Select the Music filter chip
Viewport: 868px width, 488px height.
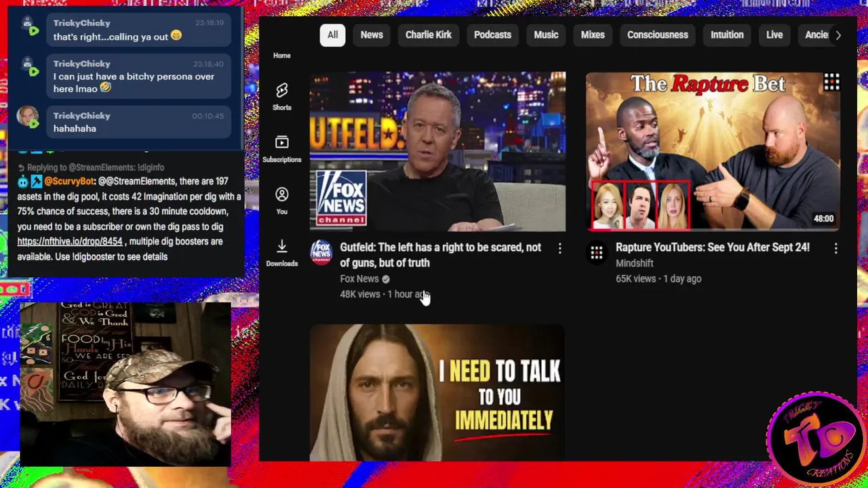(x=546, y=35)
